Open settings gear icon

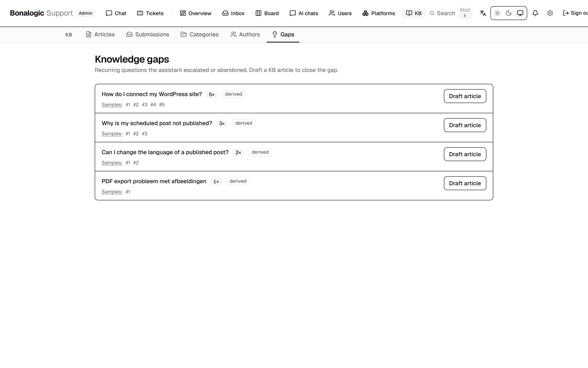pyautogui.click(x=550, y=13)
